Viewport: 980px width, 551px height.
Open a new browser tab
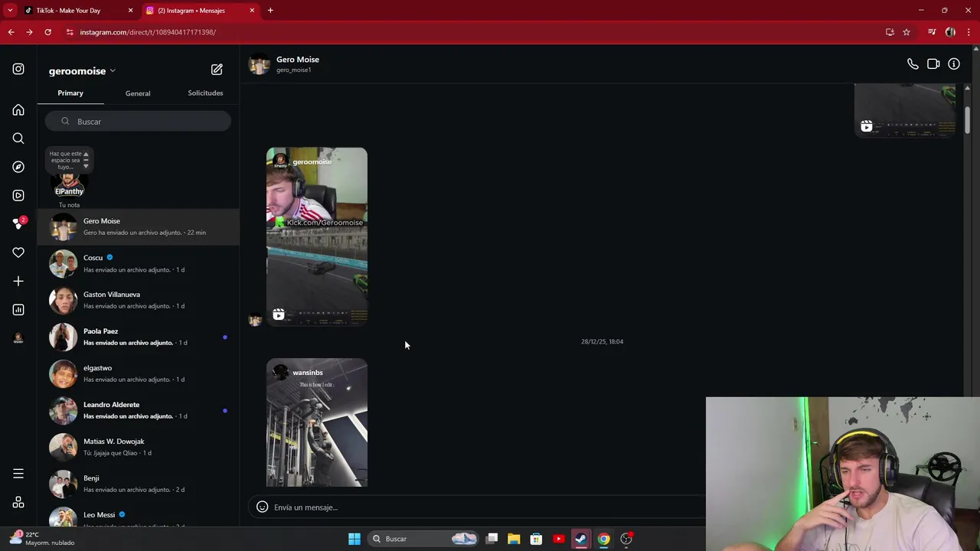pyautogui.click(x=270, y=11)
